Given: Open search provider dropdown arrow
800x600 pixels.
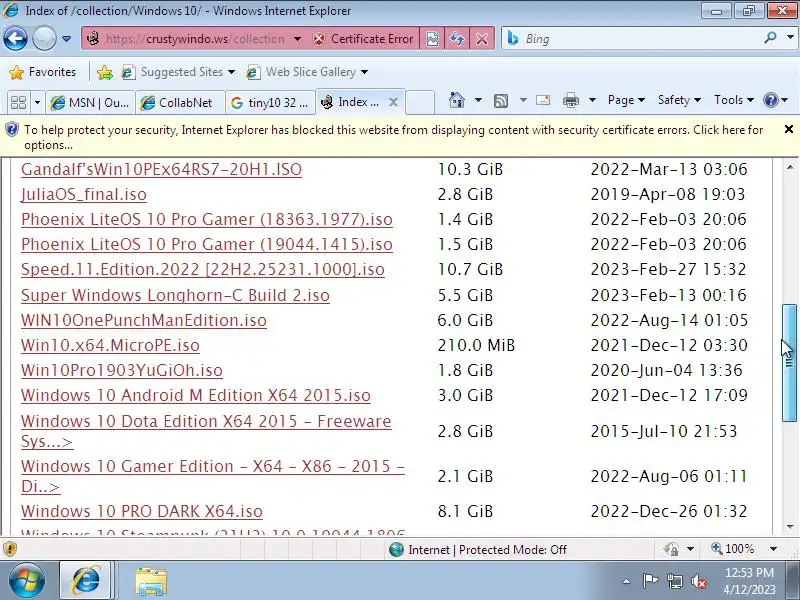Looking at the screenshot, I should click(x=790, y=38).
